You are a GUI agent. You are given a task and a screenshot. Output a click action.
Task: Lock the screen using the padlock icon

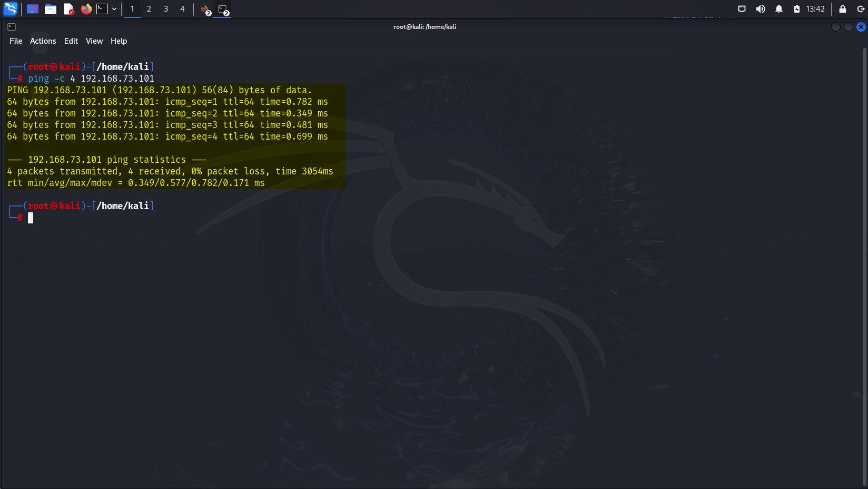point(842,9)
